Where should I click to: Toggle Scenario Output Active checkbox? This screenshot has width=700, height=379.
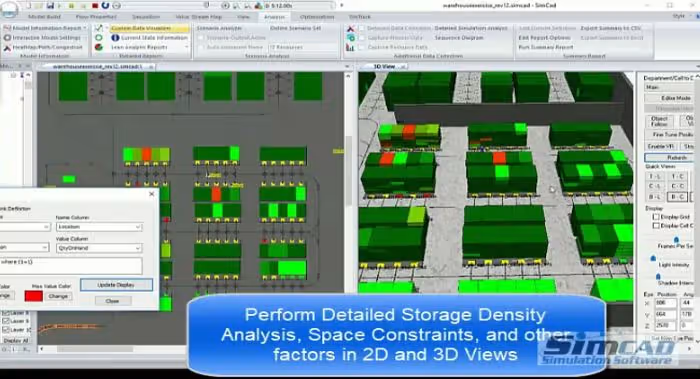(x=201, y=37)
